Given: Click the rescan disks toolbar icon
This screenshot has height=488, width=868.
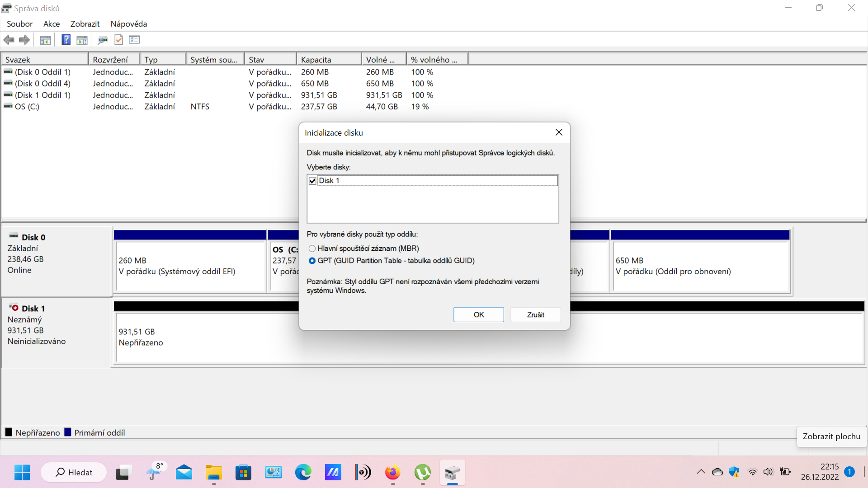Looking at the screenshot, I should [x=103, y=40].
